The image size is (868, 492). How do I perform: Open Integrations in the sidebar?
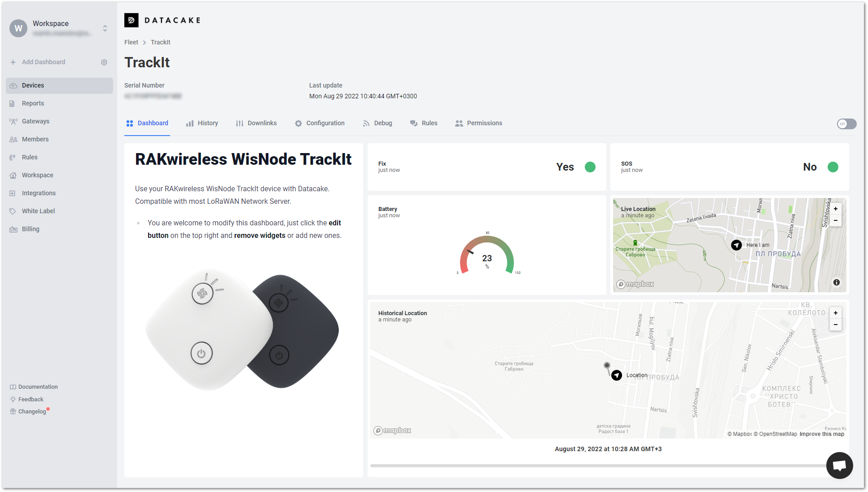39,193
